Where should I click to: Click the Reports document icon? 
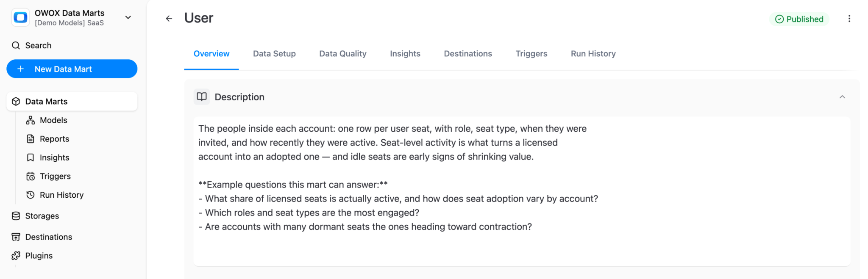(31, 139)
